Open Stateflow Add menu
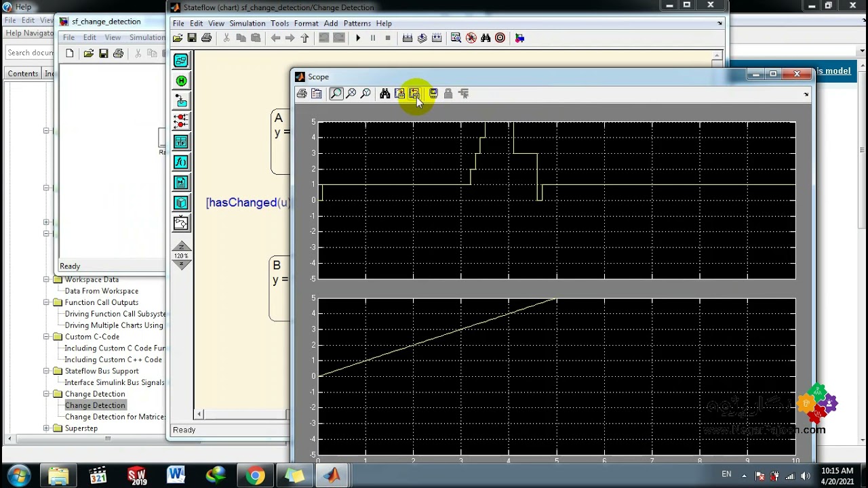 tap(331, 23)
